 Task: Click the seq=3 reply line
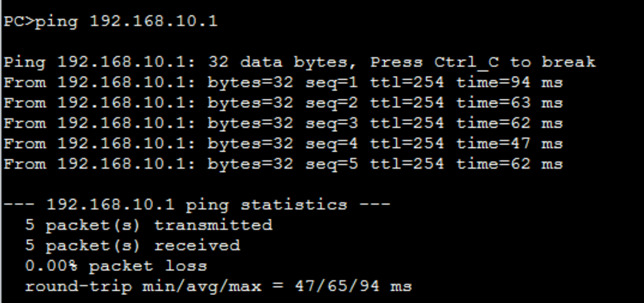(283, 123)
